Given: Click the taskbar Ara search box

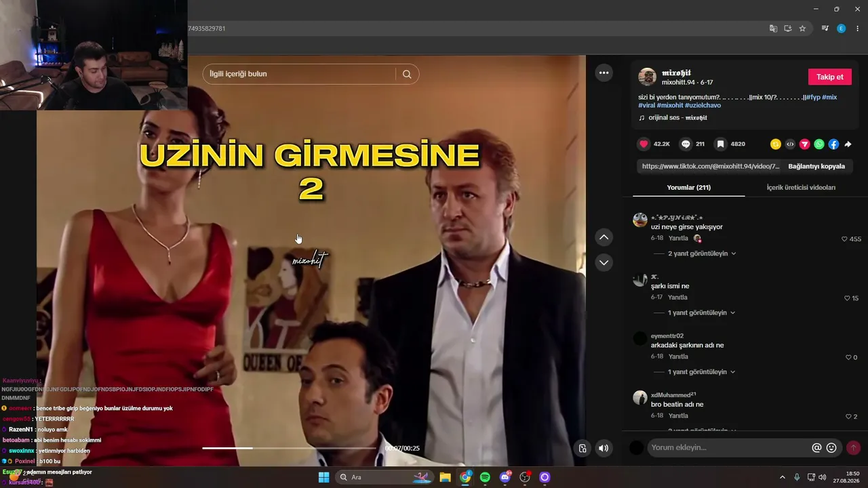Looking at the screenshot, I should coord(384,477).
